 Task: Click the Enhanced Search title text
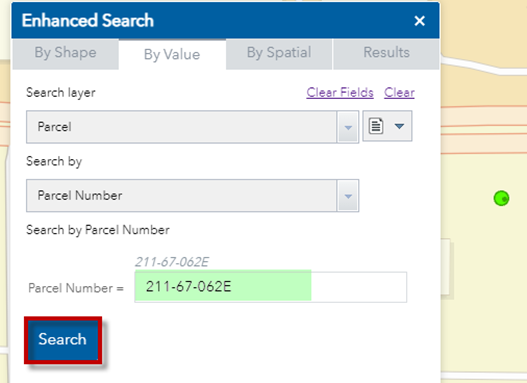click(88, 20)
